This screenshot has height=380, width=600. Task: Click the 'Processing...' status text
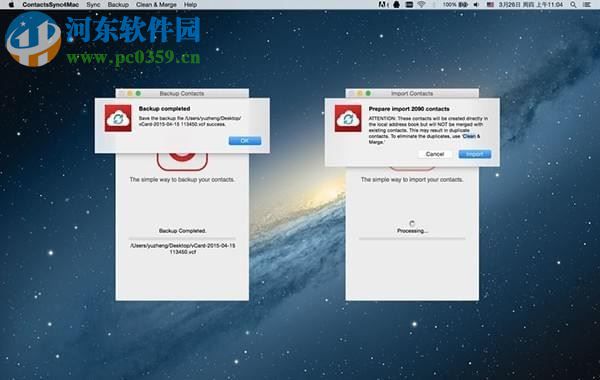pos(412,231)
